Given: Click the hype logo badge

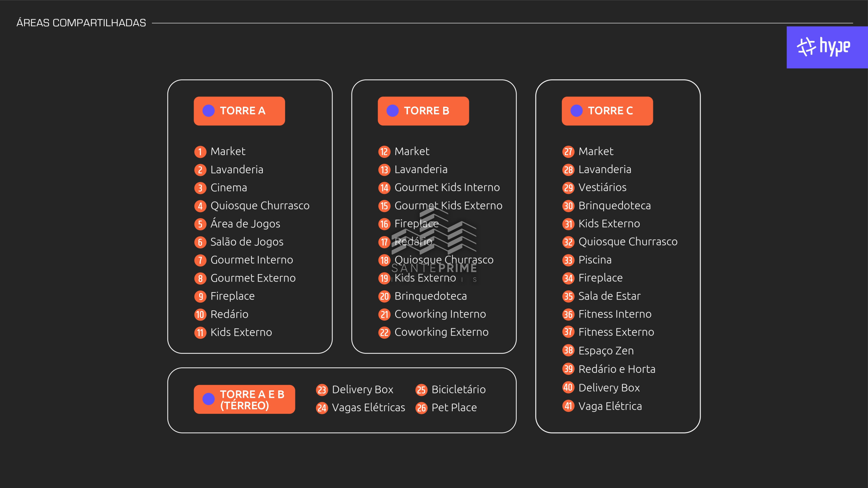Looking at the screenshot, I should pyautogui.click(x=826, y=47).
